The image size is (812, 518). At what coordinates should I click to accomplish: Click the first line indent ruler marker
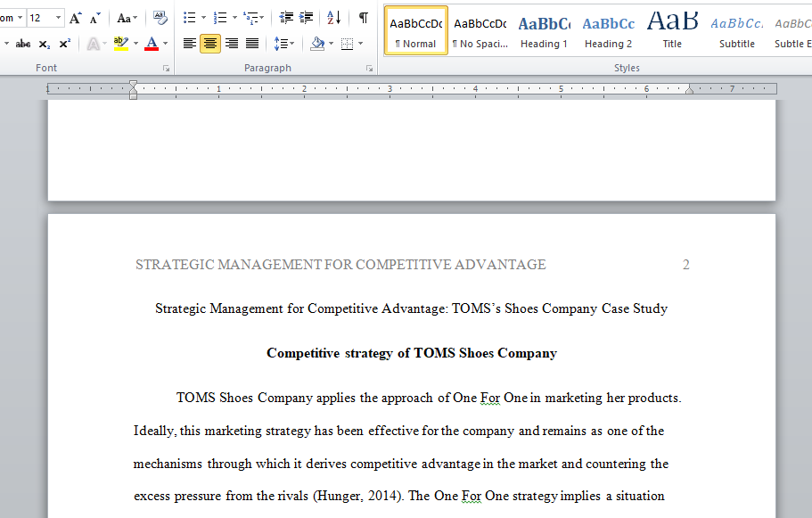coord(133,84)
